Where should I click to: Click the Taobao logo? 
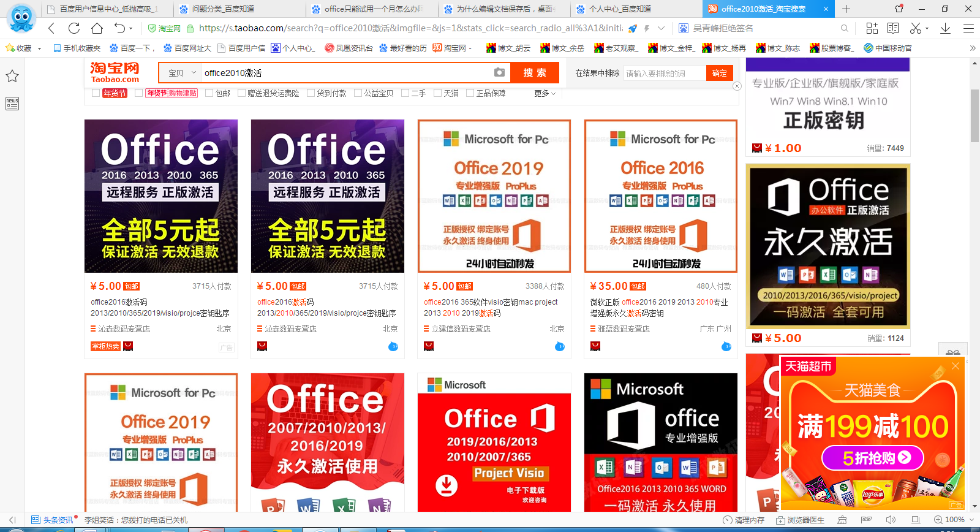115,72
